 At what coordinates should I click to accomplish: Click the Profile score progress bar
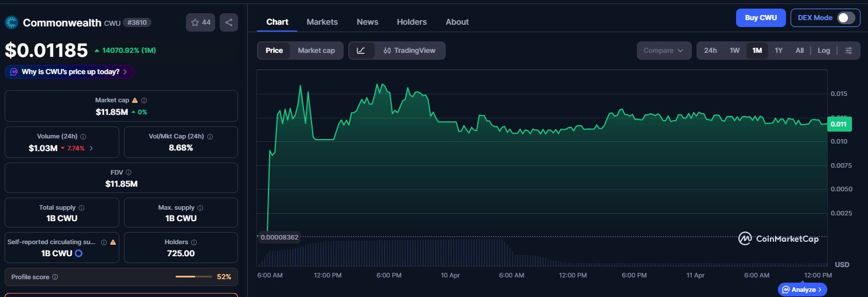tap(193, 277)
